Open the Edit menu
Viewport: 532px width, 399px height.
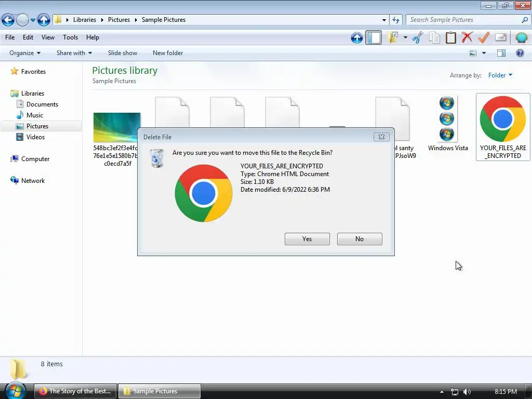[28, 37]
